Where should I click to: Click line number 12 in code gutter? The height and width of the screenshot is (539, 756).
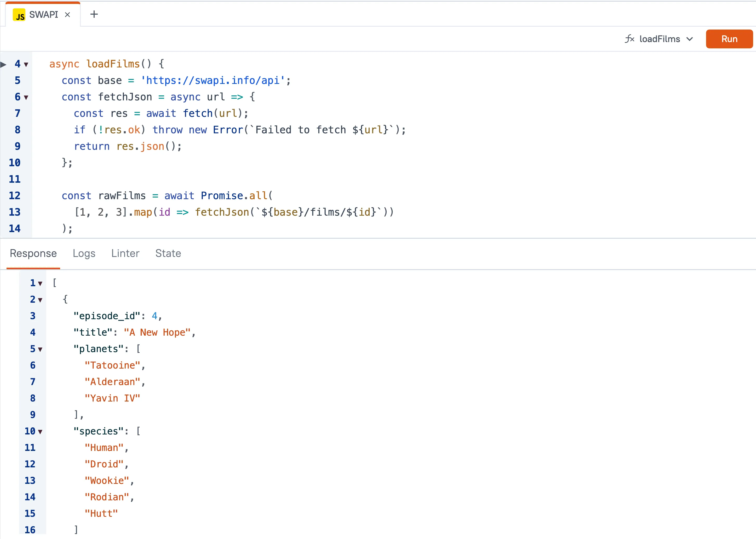coord(15,196)
